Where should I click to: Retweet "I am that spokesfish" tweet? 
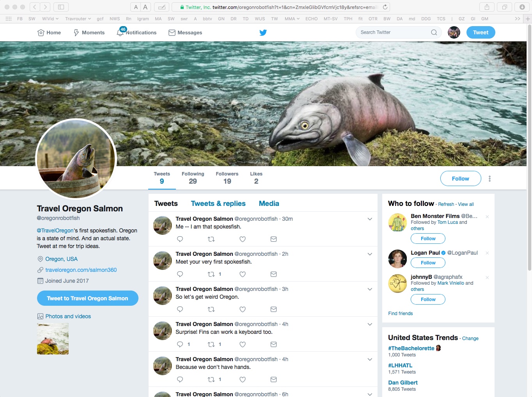[x=211, y=239]
